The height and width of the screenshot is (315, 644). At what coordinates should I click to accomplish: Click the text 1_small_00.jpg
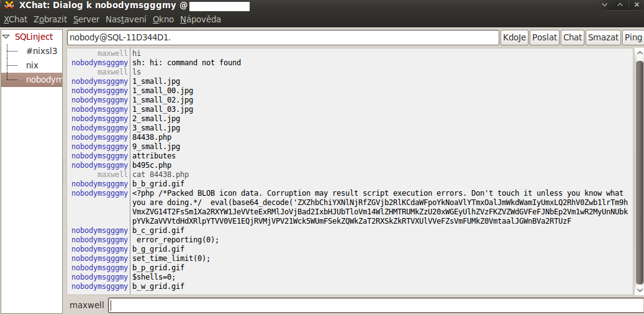click(x=163, y=91)
